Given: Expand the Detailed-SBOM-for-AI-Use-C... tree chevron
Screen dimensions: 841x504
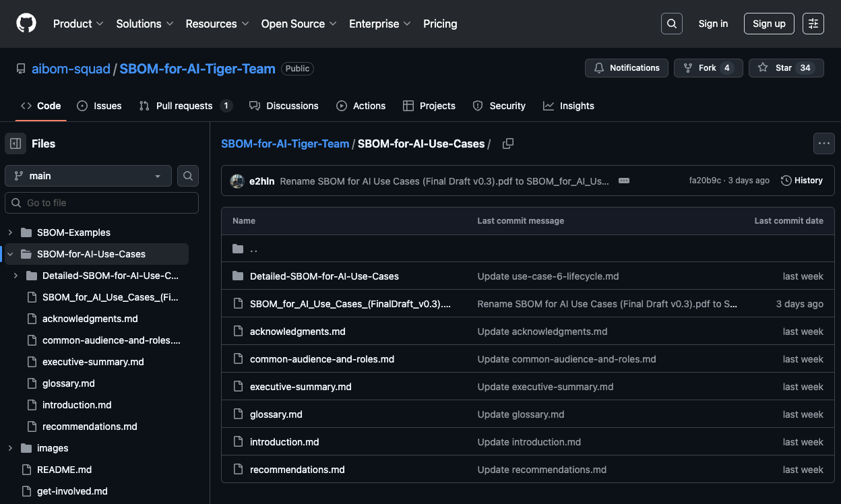Looking at the screenshot, I should click(15, 276).
